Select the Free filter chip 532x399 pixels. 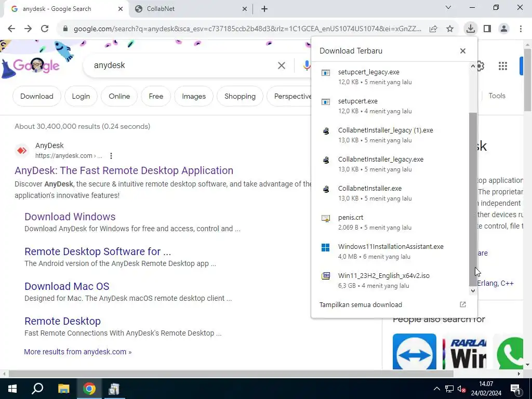click(x=156, y=96)
